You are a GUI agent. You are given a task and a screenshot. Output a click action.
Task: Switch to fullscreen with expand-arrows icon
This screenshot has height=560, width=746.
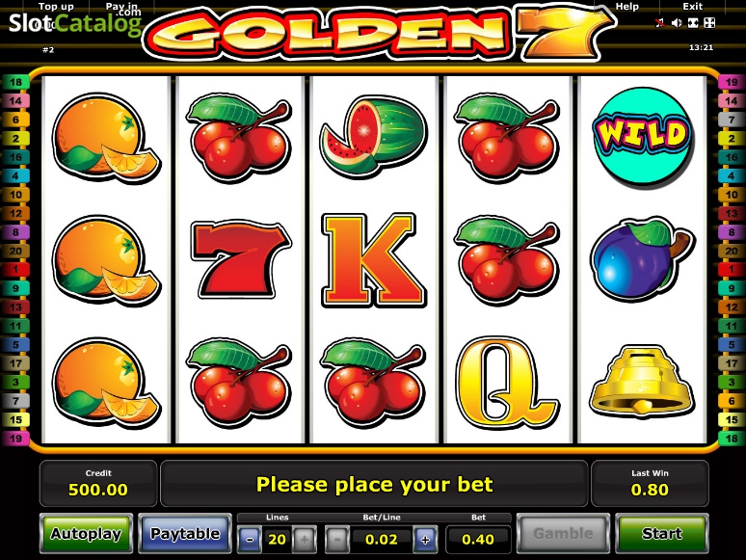[709, 23]
